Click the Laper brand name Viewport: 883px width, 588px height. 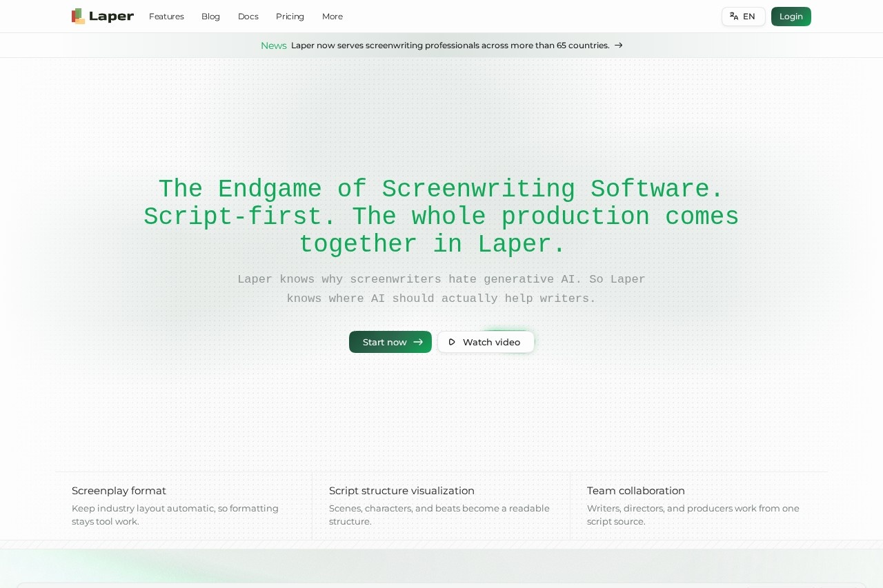(x=111, y=17)
